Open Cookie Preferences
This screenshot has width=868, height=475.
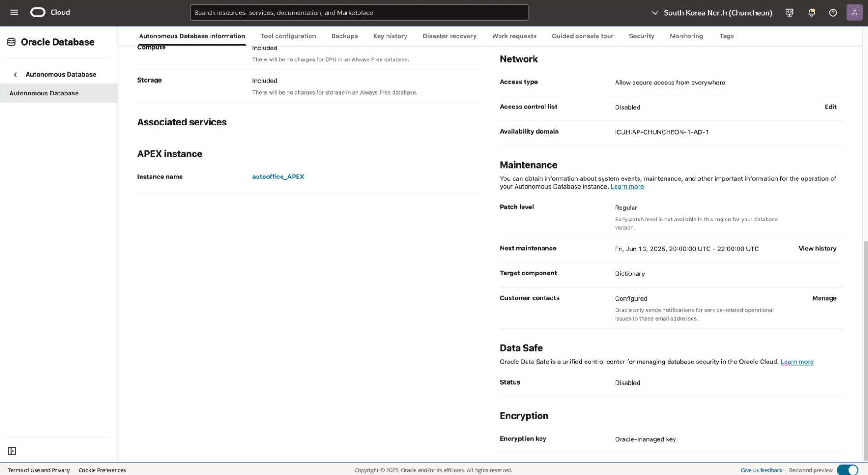(102, 470)
